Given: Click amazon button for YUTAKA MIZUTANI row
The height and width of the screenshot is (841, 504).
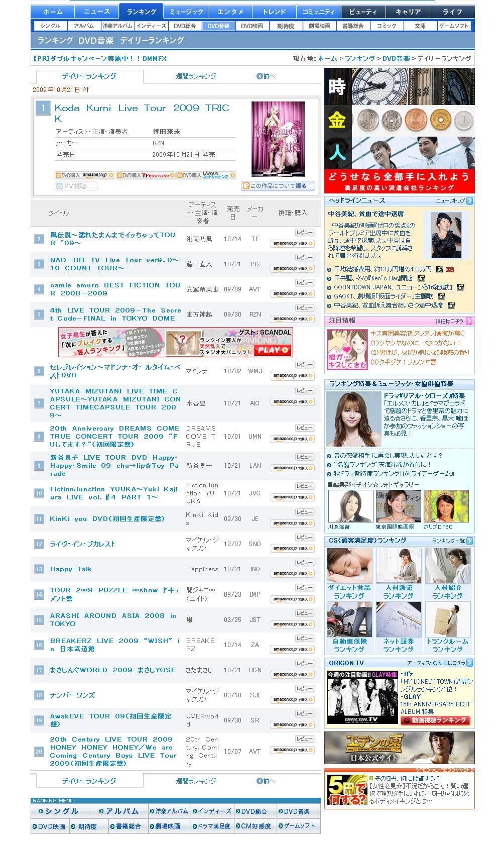Looking at the screenshot, I should click(x=292, y=402).
